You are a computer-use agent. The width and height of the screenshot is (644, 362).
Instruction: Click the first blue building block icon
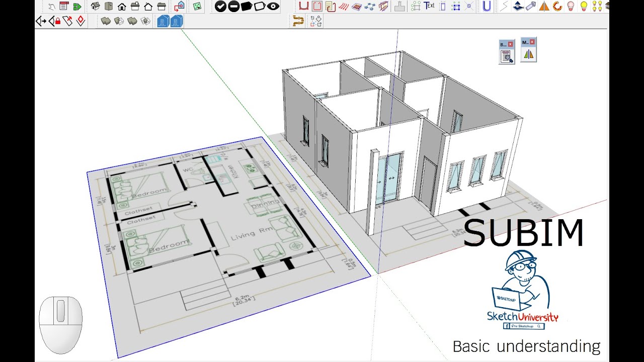pos(163,21)
